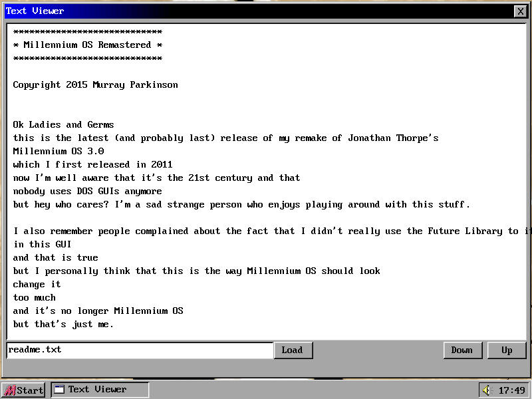Viewport: 532px width, 399px height.
Task: Click the "Ok Ladies and Germs" line
Action: (x=63, y=125)
